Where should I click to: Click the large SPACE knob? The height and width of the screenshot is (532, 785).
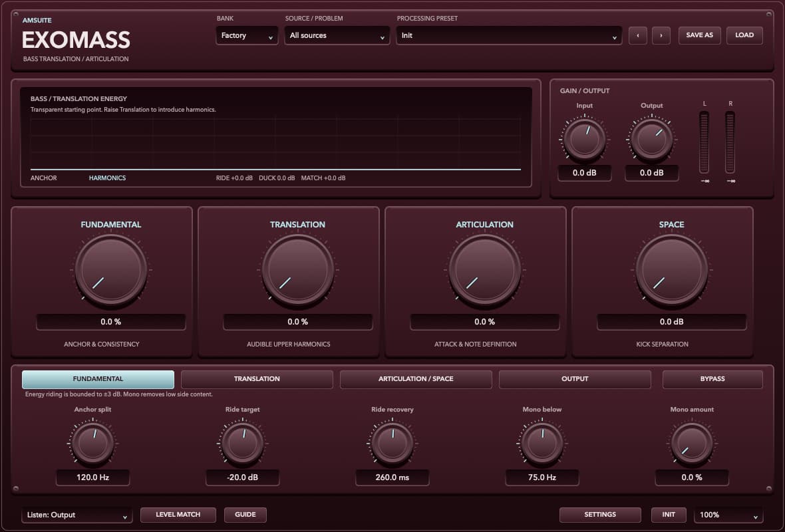coord(671,270)
